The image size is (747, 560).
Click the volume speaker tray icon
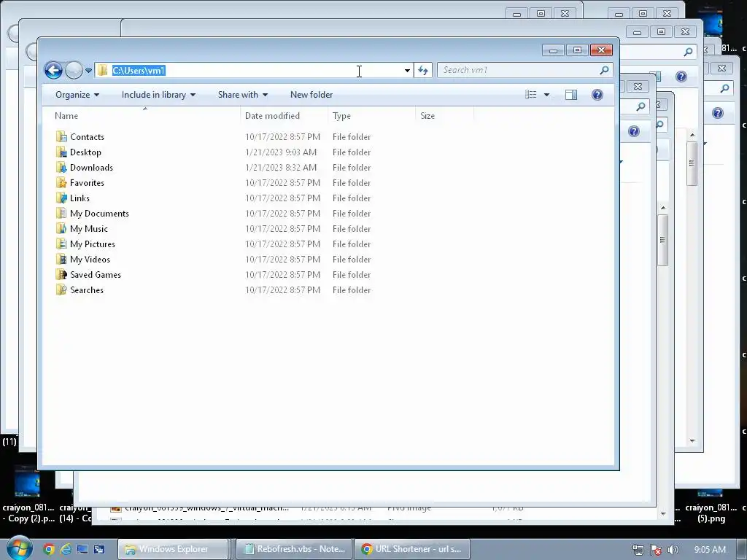(673, 550)
